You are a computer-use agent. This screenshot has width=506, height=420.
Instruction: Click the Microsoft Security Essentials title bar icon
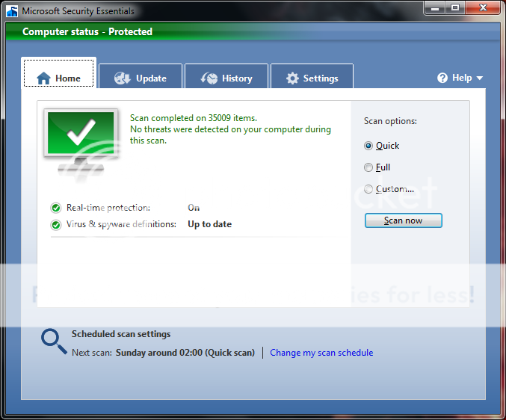click(x=12, y=11)
